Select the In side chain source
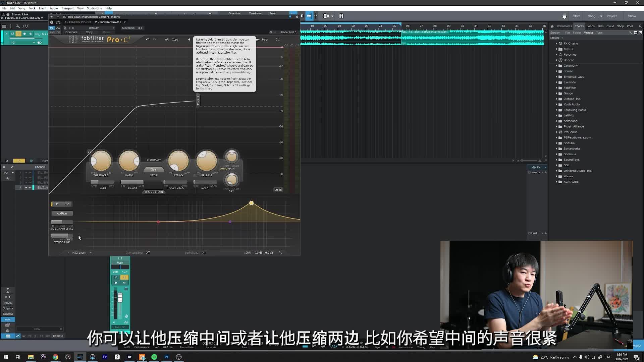This screenshot has height=362, width=644. 57,204
